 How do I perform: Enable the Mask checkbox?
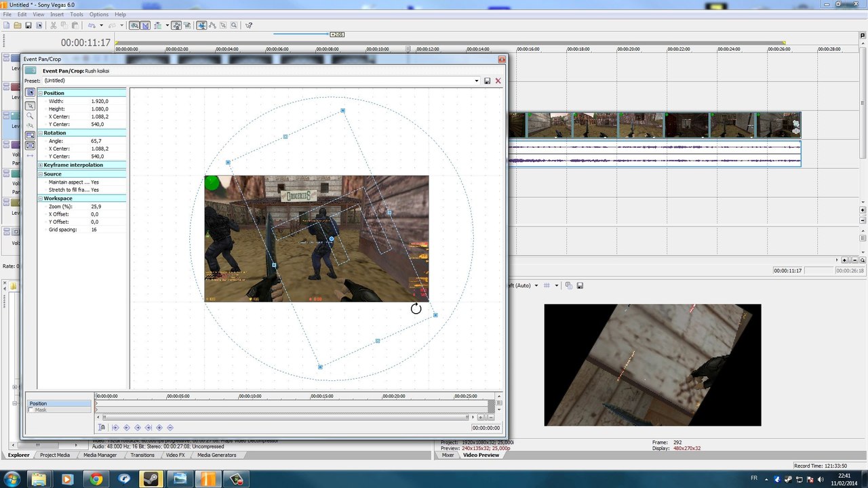[31, 410]
